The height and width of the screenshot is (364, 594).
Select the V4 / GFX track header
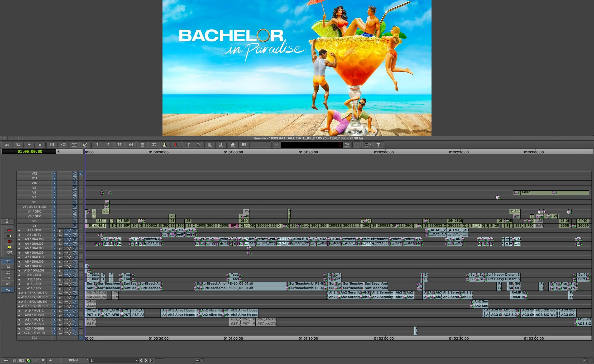click(x=34, y=212)
